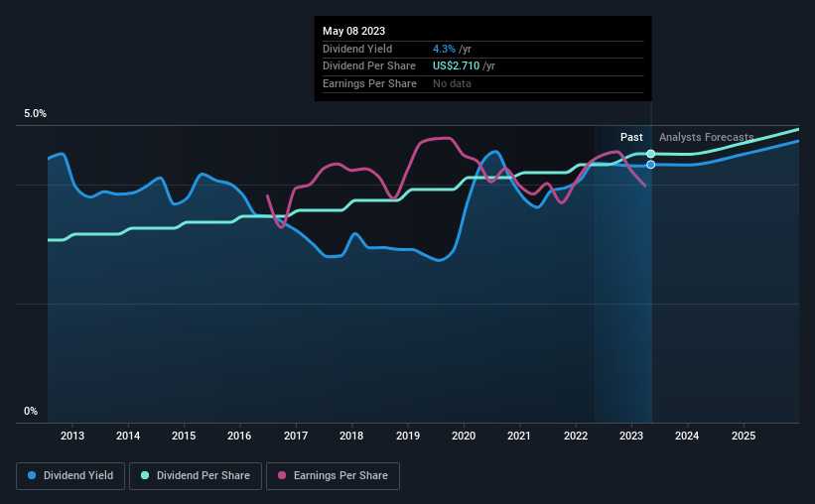
Task: Click the Past region label
Action: pyautogui.click(x=631, y=137)
